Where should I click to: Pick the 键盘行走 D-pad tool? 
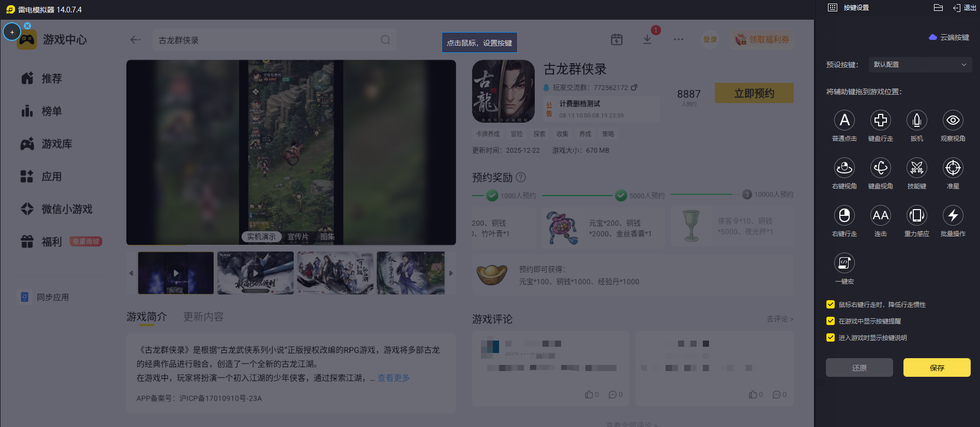(881, 120)
